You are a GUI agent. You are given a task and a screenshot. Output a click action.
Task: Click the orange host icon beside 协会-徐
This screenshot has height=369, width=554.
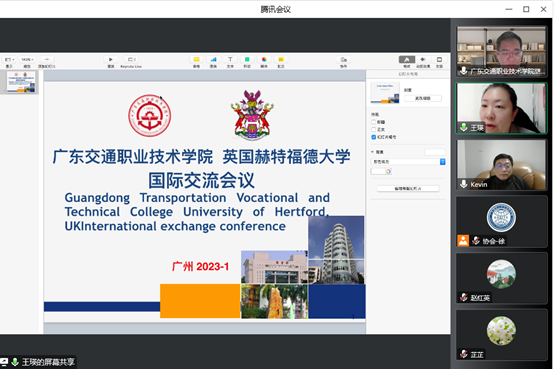(x=463, y=241)
